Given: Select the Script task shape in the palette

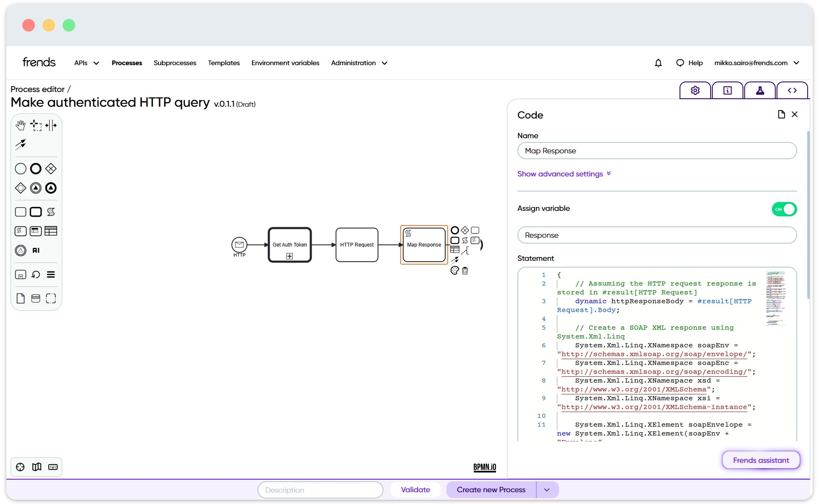Looking at the screenshot, I should tap(51, 212).
